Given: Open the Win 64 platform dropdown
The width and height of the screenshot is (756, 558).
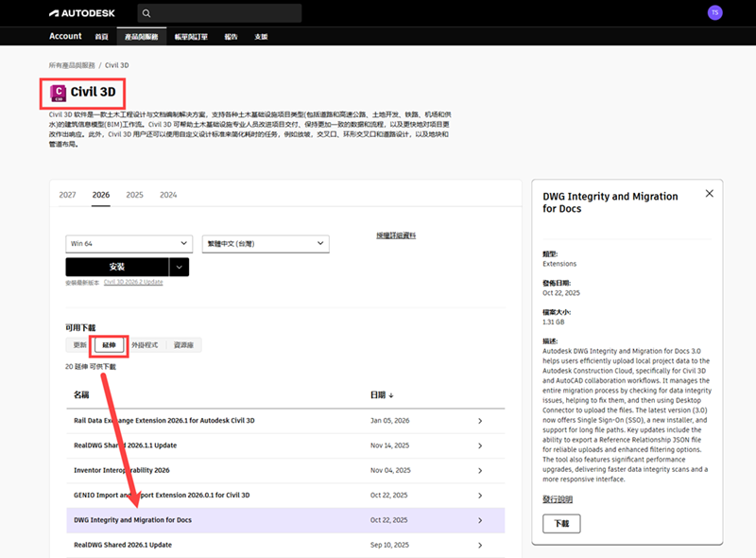Looking at the screenshot, I should (x=129, y=244).
